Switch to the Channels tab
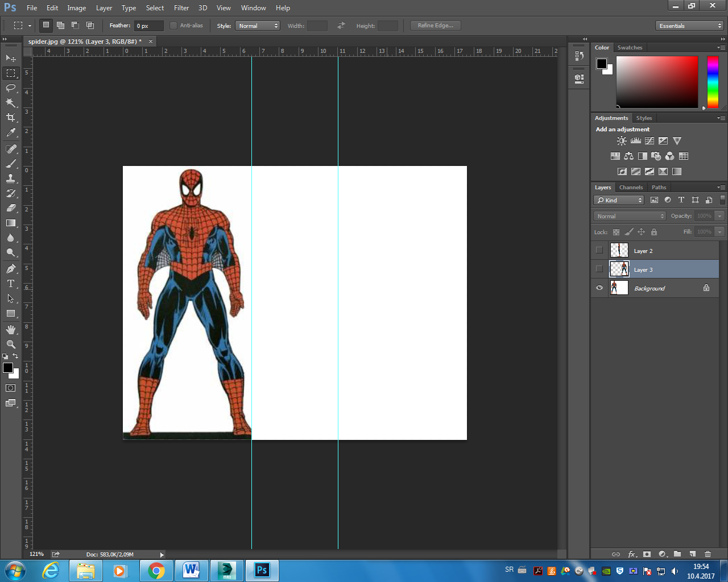This screenshot has height=582, width=728. click(x=631, y=187)
